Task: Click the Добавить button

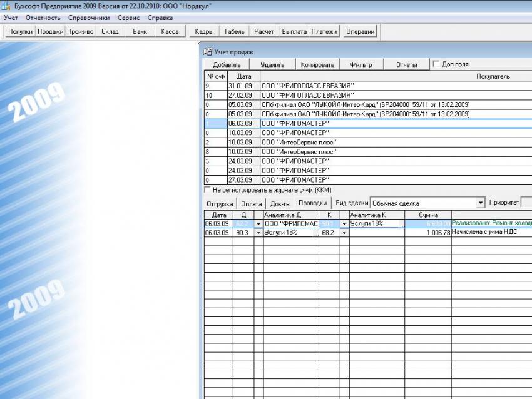Action: coord(227,64)
